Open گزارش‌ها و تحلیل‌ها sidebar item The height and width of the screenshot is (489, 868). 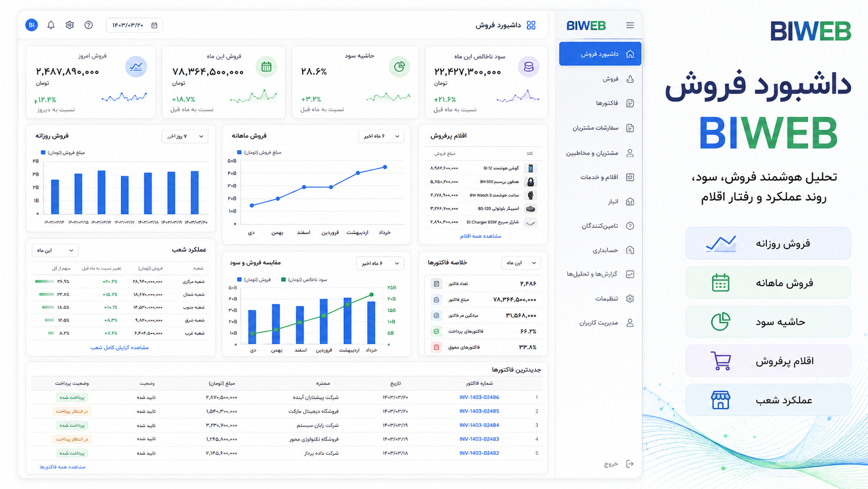(600, 274)
